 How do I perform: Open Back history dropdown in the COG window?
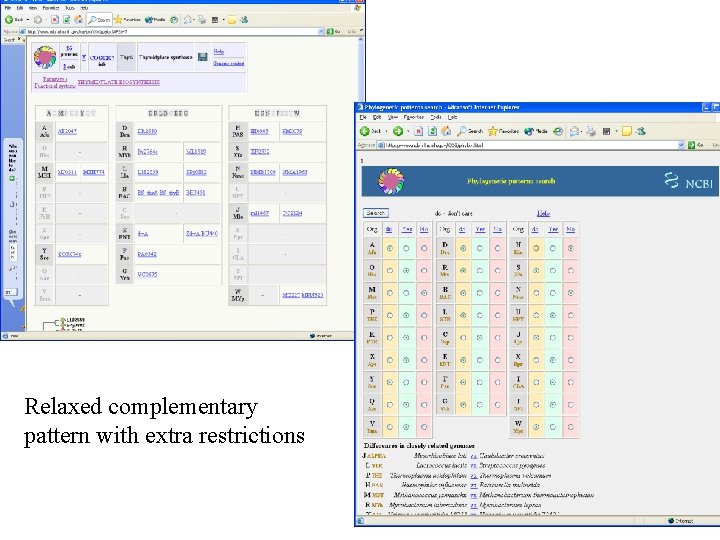[28, 20]
